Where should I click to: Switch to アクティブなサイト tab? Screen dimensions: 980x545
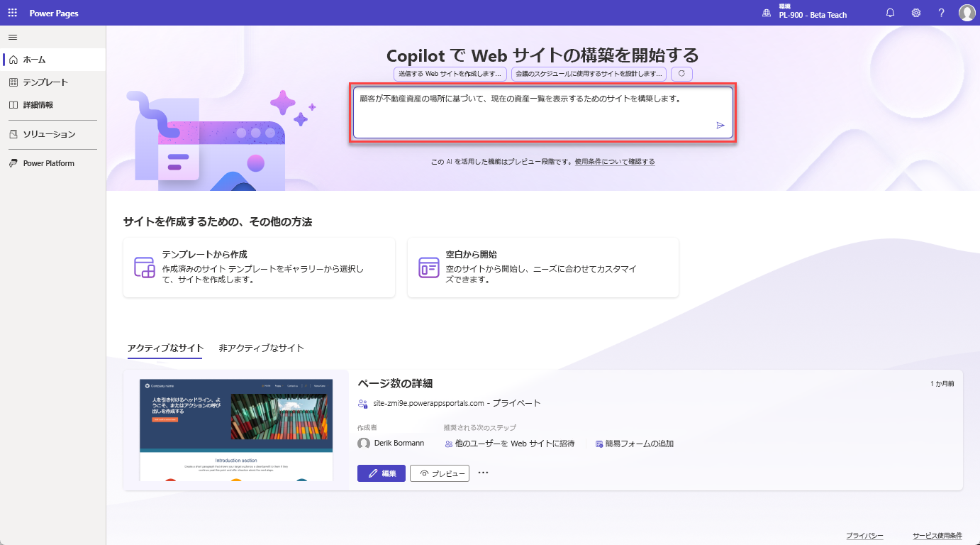pyautogui.click(x=165, y=348)
